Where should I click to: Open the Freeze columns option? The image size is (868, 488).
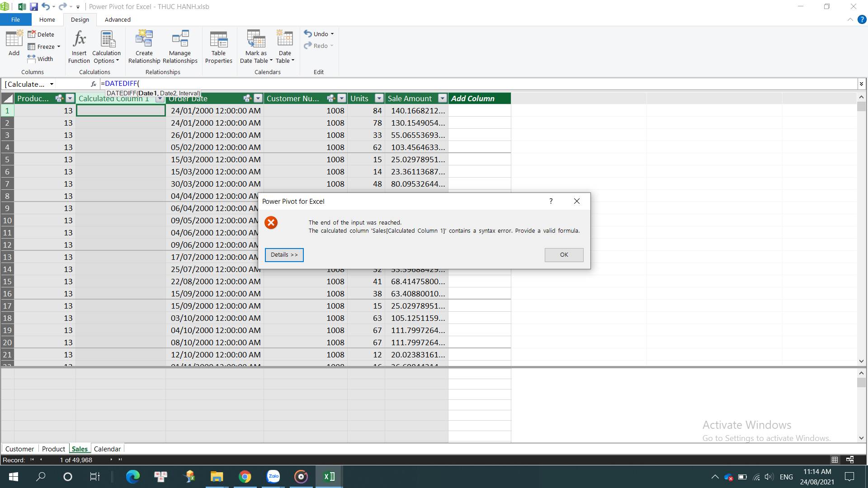(x=44, y=47)
